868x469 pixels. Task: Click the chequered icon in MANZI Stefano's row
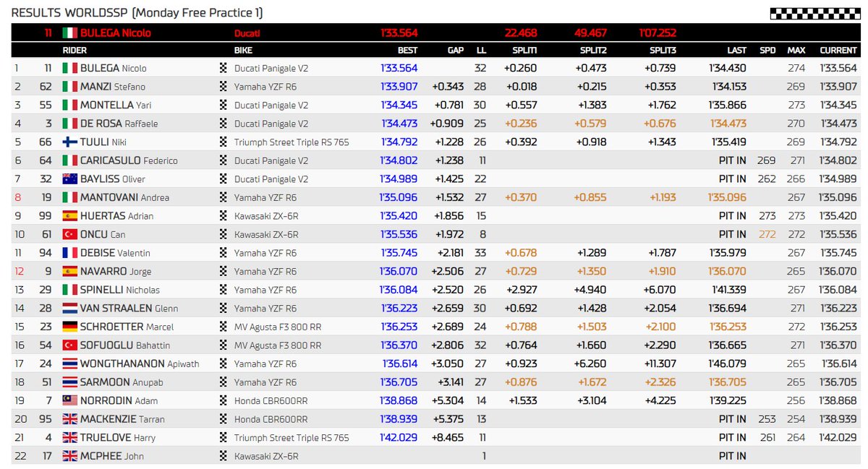224,87
